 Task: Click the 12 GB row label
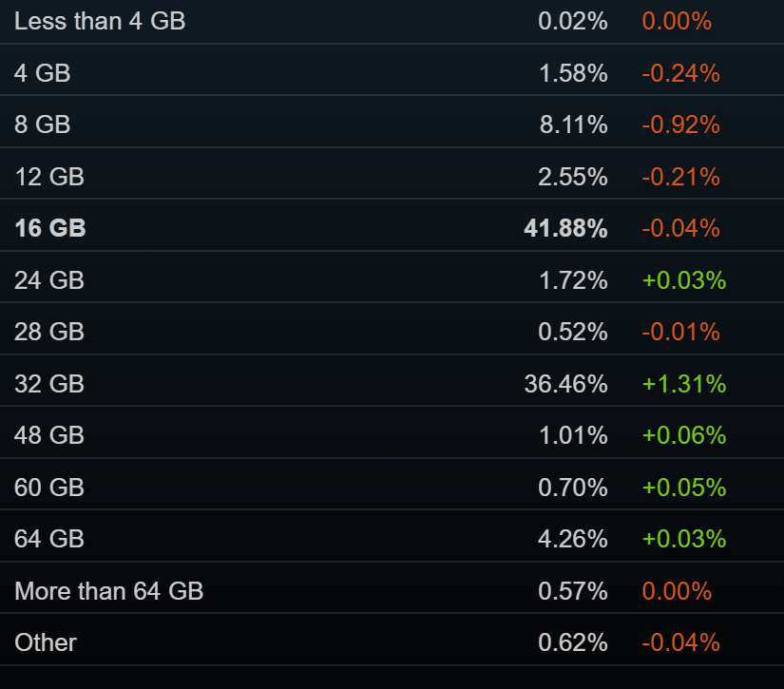point(49,177)
